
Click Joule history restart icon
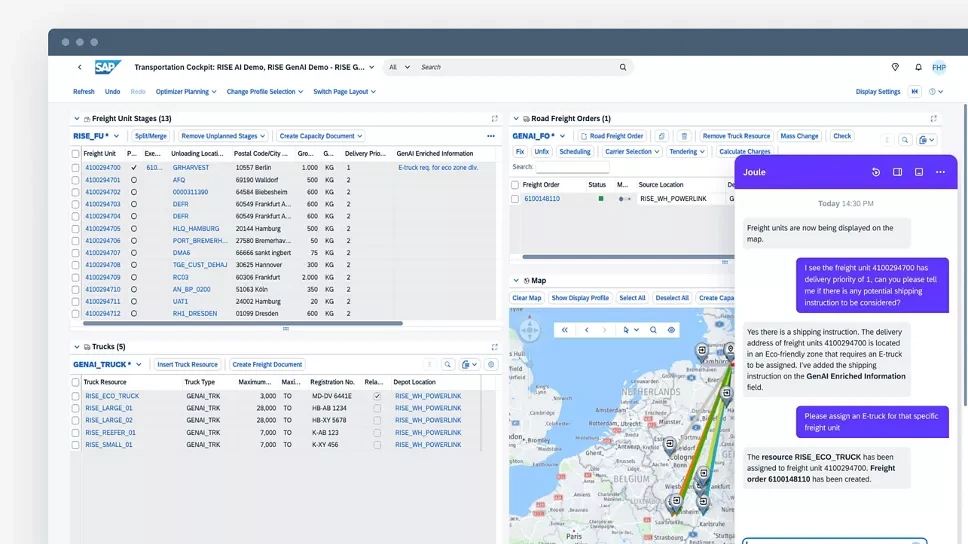click(x=875, y=172)
